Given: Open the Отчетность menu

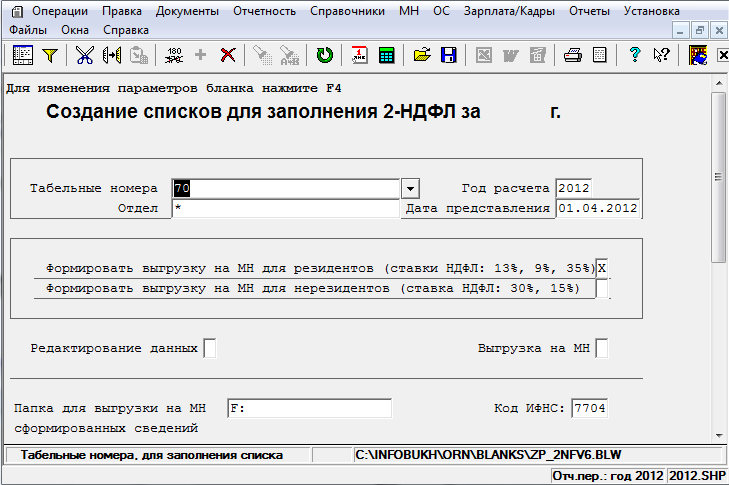Looking at the screenshot, I should tap(264, 11).
